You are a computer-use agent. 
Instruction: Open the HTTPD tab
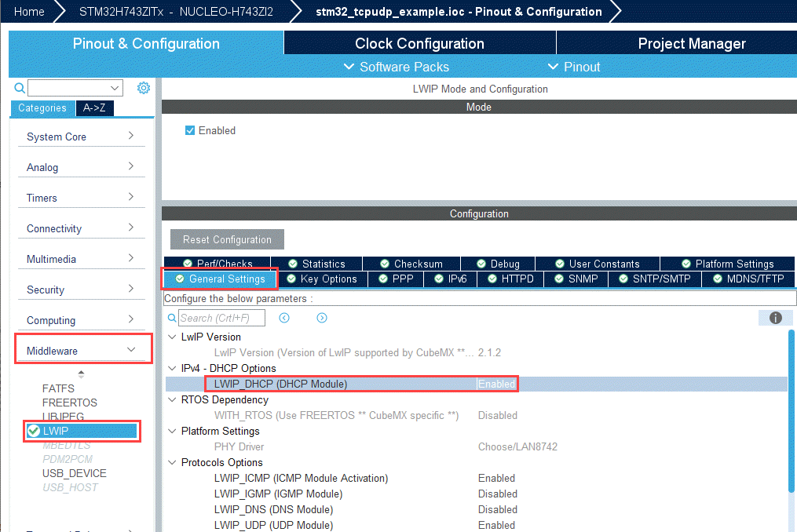pos(511,279)
